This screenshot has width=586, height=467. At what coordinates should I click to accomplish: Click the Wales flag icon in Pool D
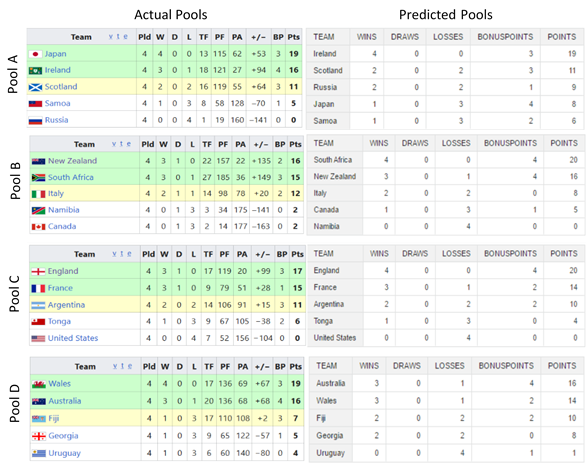tap(39, 384)
